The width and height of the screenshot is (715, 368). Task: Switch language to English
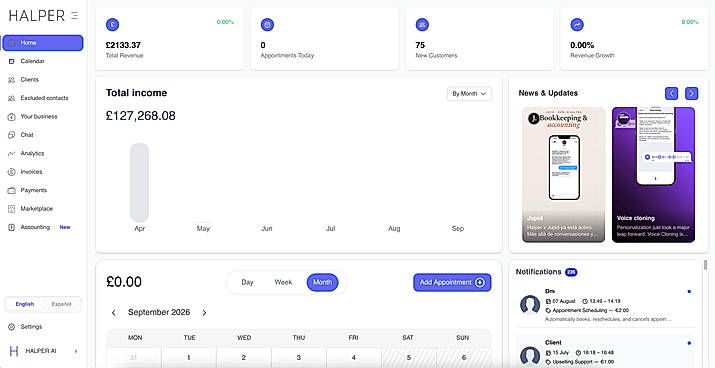coord(25,304)
